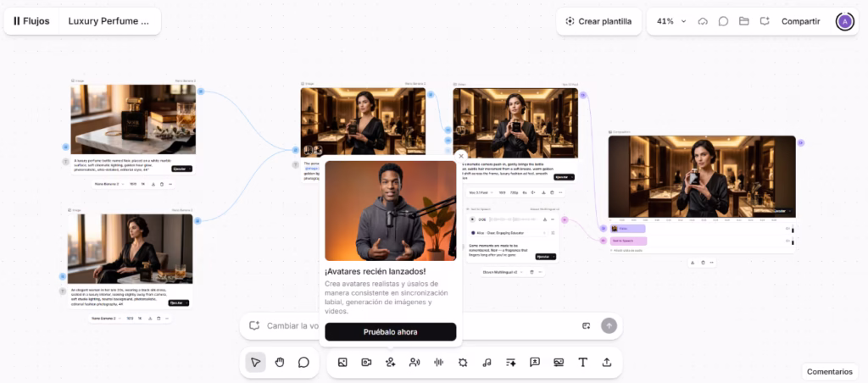Screen dimensions: 868x383
Task: Delete the composition node
Action: tap(703, 263)
